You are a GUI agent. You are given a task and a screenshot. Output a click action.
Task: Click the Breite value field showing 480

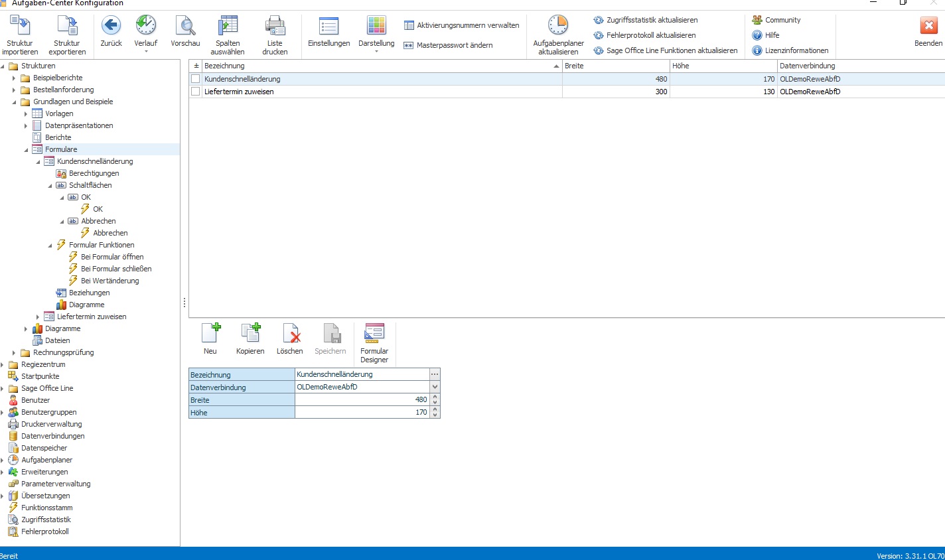tap(362, 399)
